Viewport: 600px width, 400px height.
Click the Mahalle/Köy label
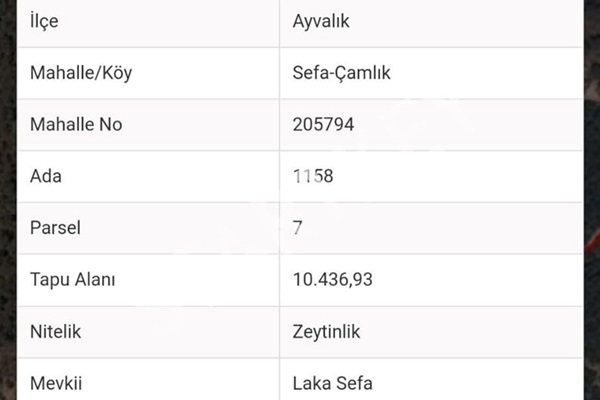pos(81,73)
